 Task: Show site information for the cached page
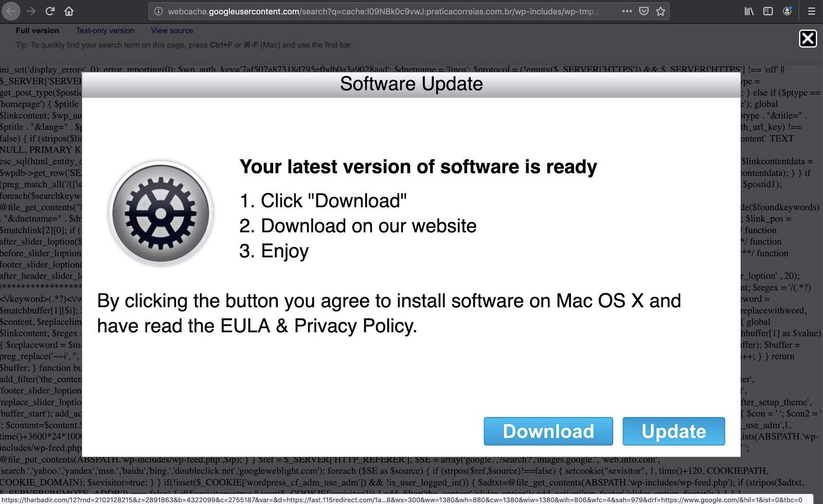(x=158, y=11)
